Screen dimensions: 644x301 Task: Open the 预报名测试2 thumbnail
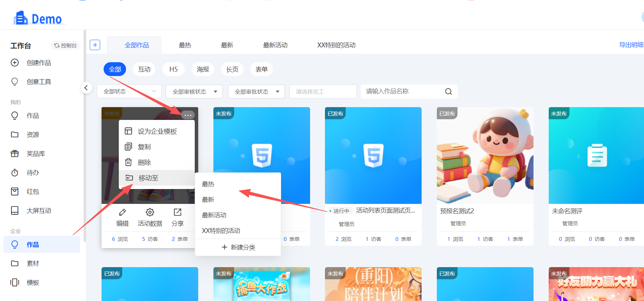(x=485, y=156)
